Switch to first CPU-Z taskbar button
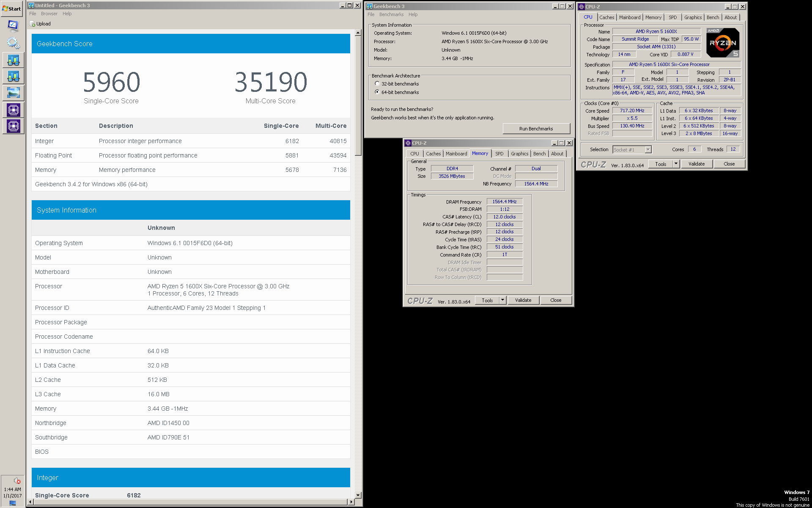 coord(13,110)
